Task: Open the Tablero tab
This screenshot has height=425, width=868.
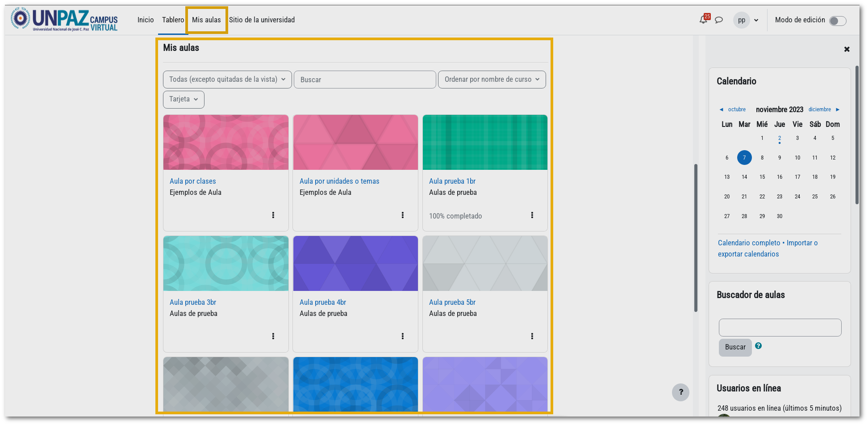Action: 173,20
